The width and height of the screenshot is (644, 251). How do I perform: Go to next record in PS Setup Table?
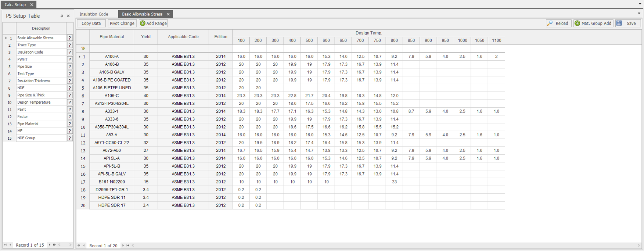(x=50, y=245)
